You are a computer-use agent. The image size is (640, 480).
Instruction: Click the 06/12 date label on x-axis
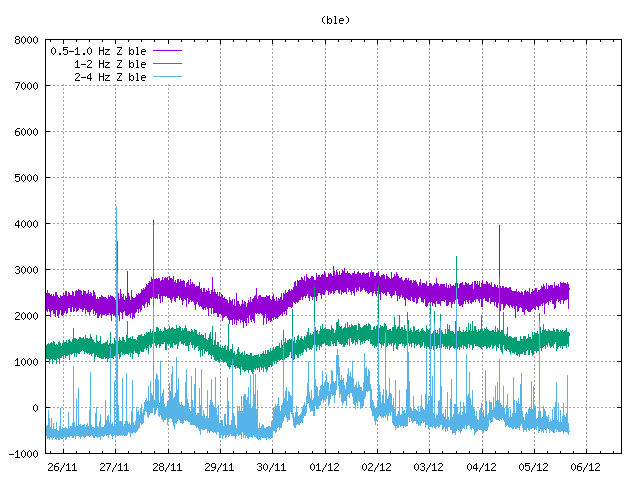click(x=585, y=467)
